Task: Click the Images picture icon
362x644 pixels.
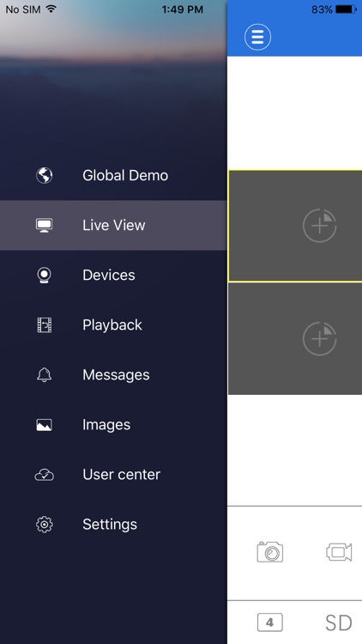Action: [45, 425]
